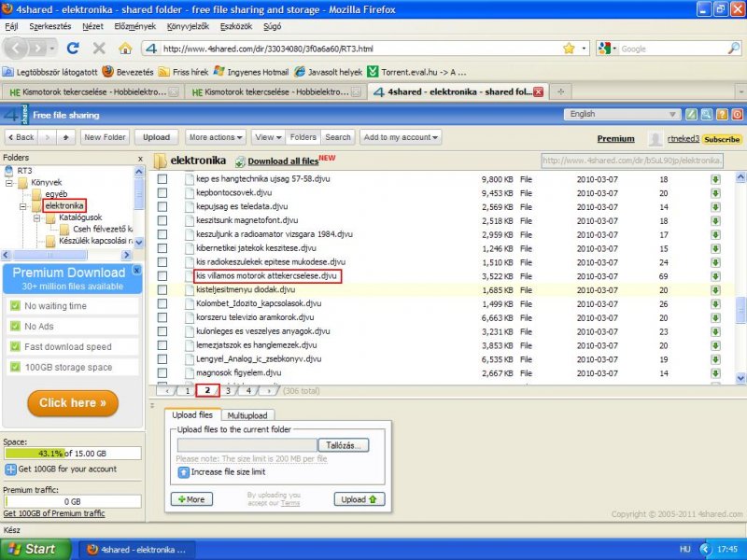
Task: Collapse the elektronika tree node
Action: pyautogui.click(x=22, y=206)
